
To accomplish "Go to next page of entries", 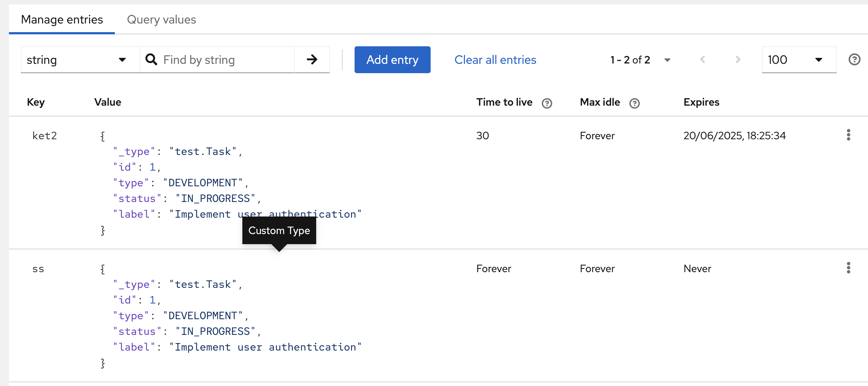I will coord(738,59).
